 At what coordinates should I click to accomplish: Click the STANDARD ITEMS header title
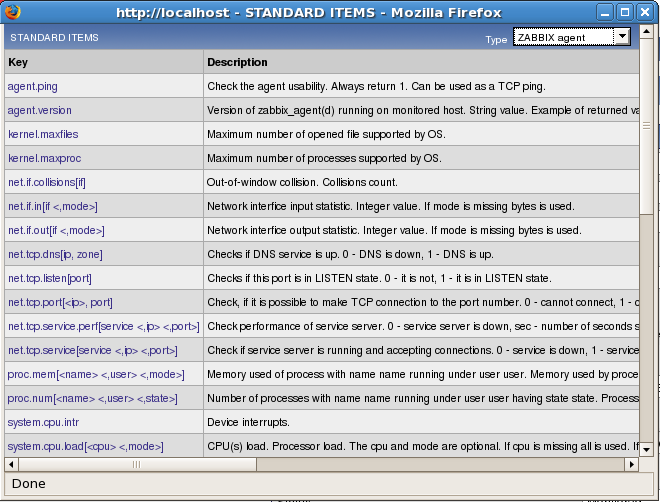54,37
